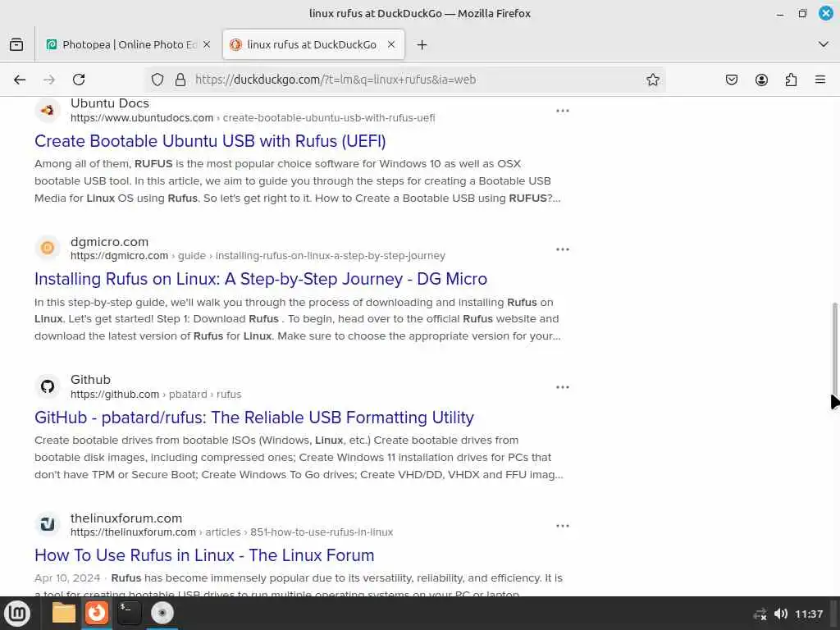Viewport: 840px width, 630px height.
Task: Open tracking protection shield icon
Action: (x=157, y=80)
